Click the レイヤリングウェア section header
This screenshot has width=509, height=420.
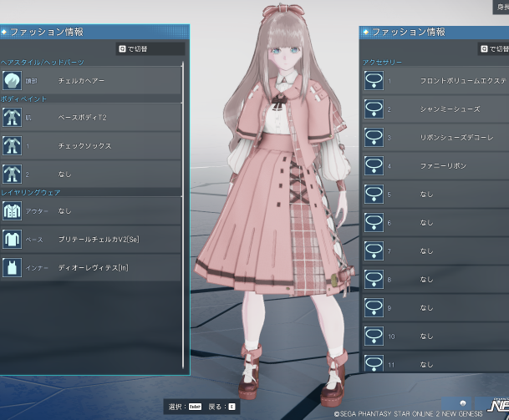(31, 193)
